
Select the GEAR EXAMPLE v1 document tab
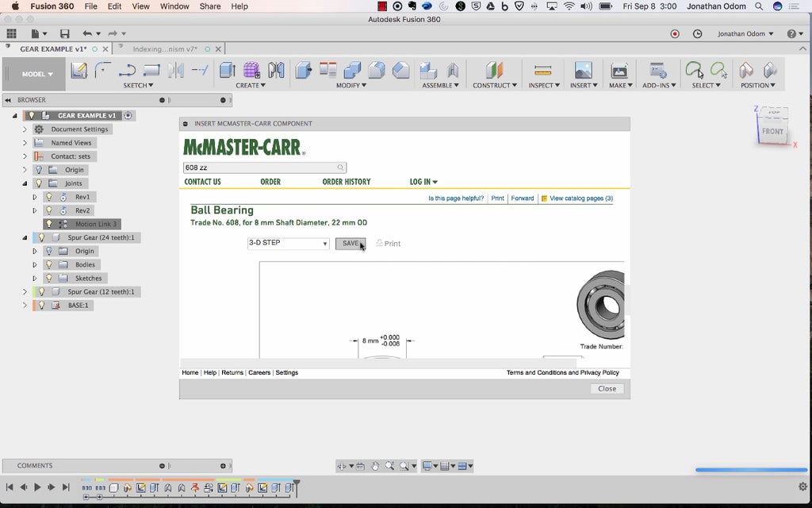click(53, 49)
